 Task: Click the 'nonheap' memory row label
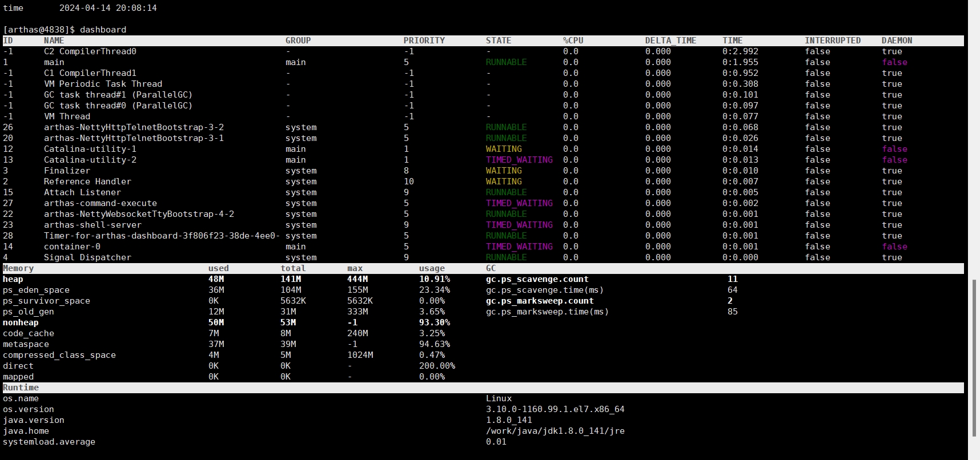pyautogui.click(x=21, y=322)
